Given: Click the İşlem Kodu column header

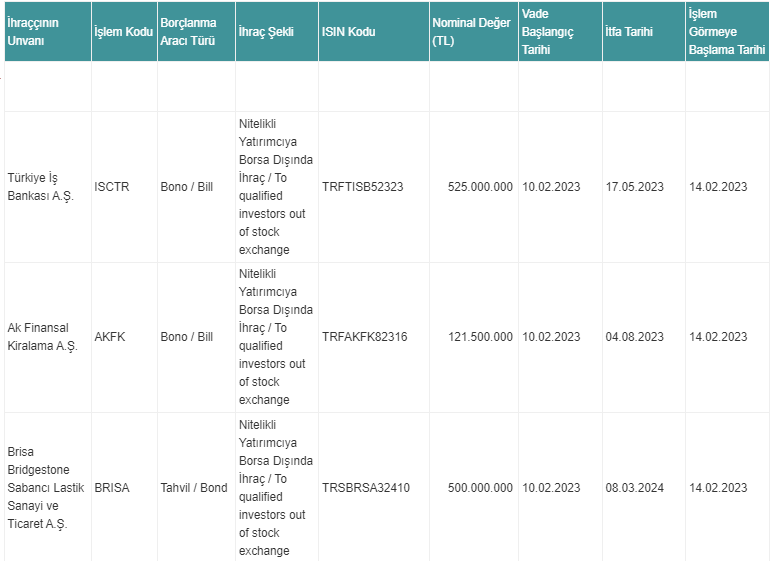Looking at the screenshot, I should [124, 32].
